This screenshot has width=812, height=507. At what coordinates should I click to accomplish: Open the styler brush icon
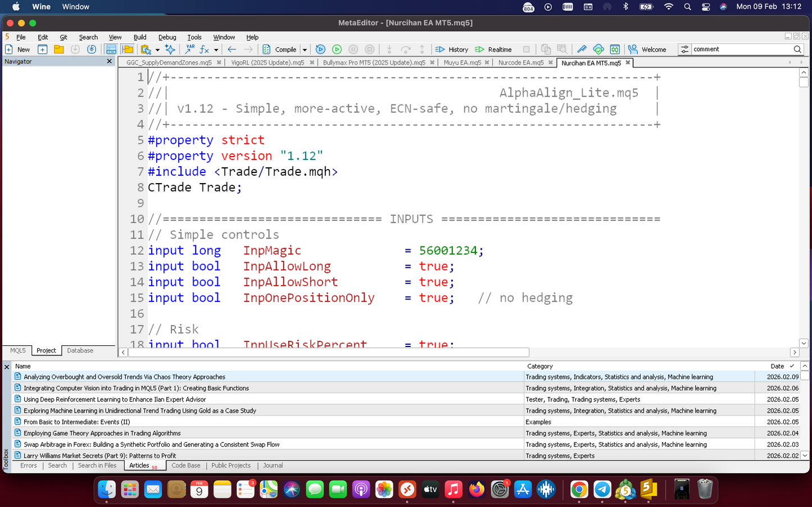click(582, 49)
